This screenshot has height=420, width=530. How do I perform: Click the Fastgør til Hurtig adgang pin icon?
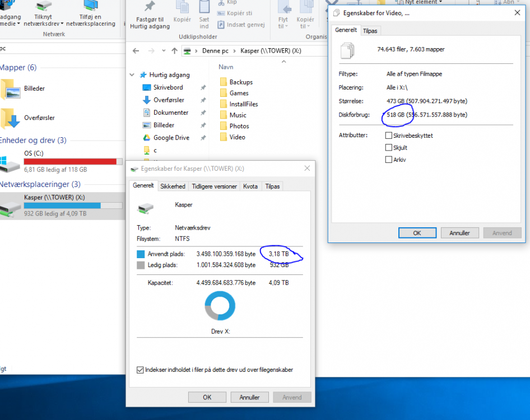tap(150, 6)
